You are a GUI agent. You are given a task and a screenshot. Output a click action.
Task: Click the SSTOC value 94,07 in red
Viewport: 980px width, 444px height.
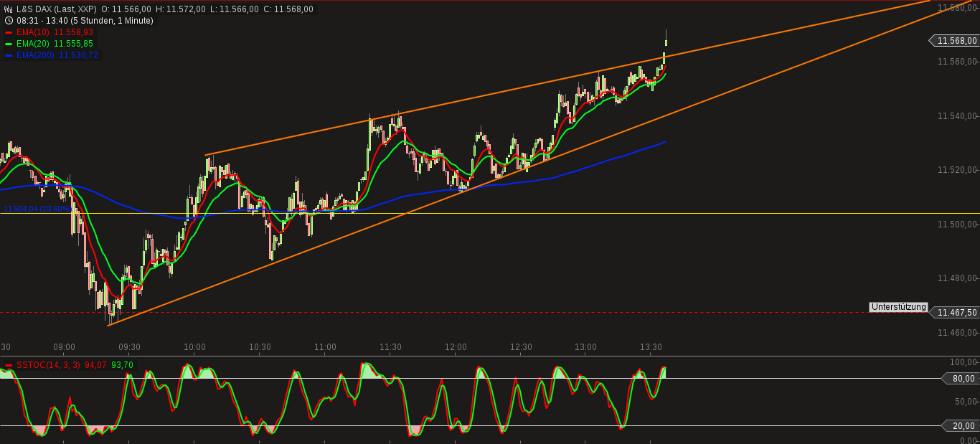[x=96, y=365]
